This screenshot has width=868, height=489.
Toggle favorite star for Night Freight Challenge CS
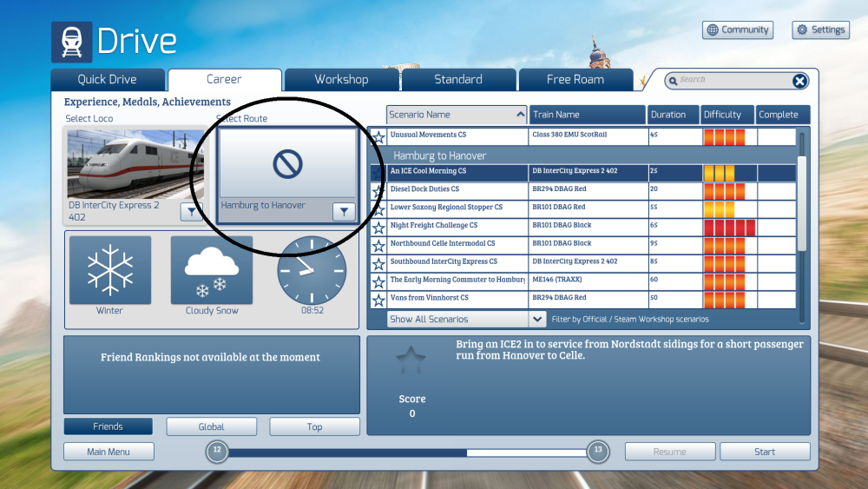pyautogui.click(x=378, y=228)
